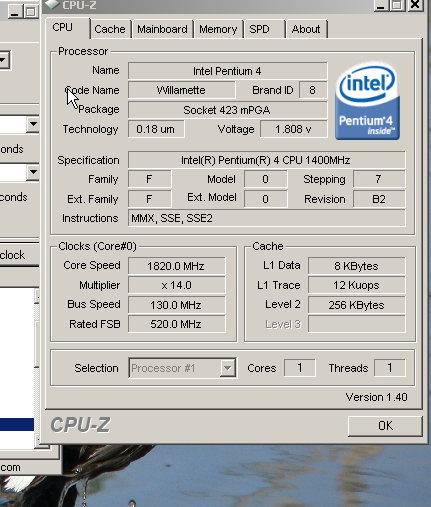Click the 'Version 1.40' text

pyautogui.click(x=376, y=397)
